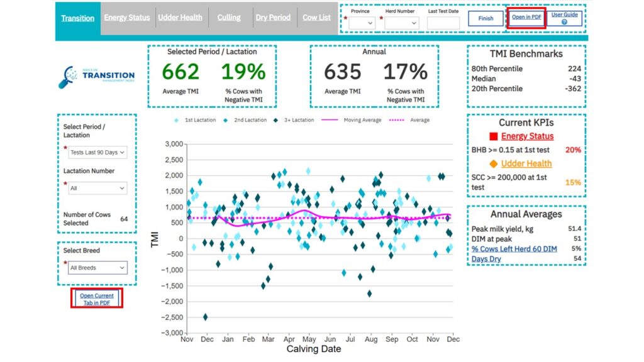Expand the Lactation Number dropdown
This screenshot has width=644, height=362.
pyautogui.click(x=97, y=188)
